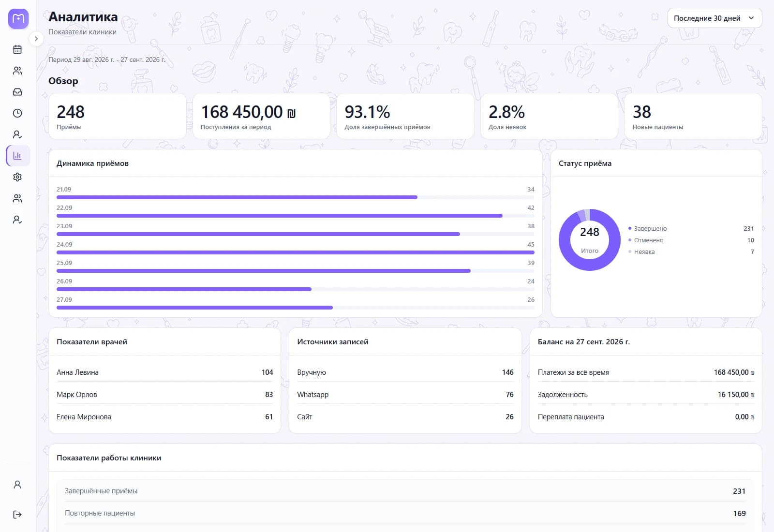
Task: Open the user profile icon near the sidebar bottom
Action: (17, 485)
